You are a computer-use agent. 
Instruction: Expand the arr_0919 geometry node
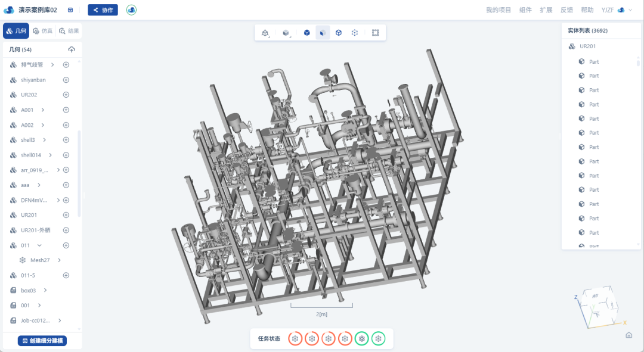point(58,170)
